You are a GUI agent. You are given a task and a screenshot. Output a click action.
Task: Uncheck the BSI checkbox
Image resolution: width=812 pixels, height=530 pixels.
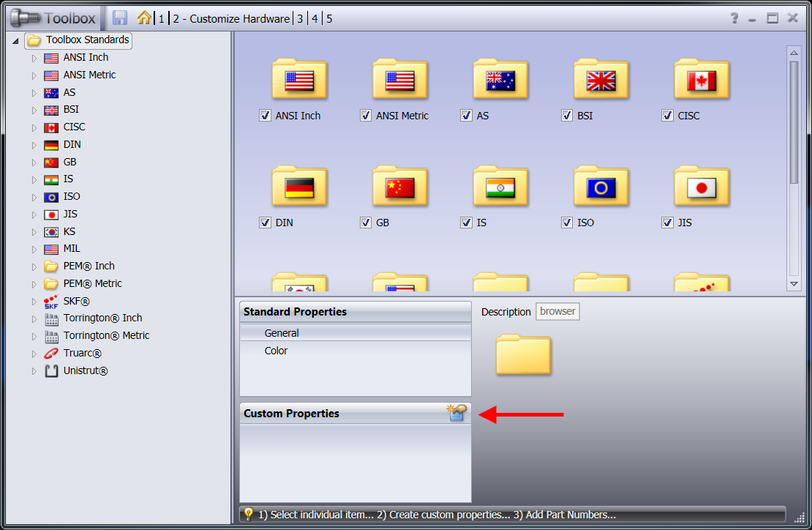coord(566,116)
